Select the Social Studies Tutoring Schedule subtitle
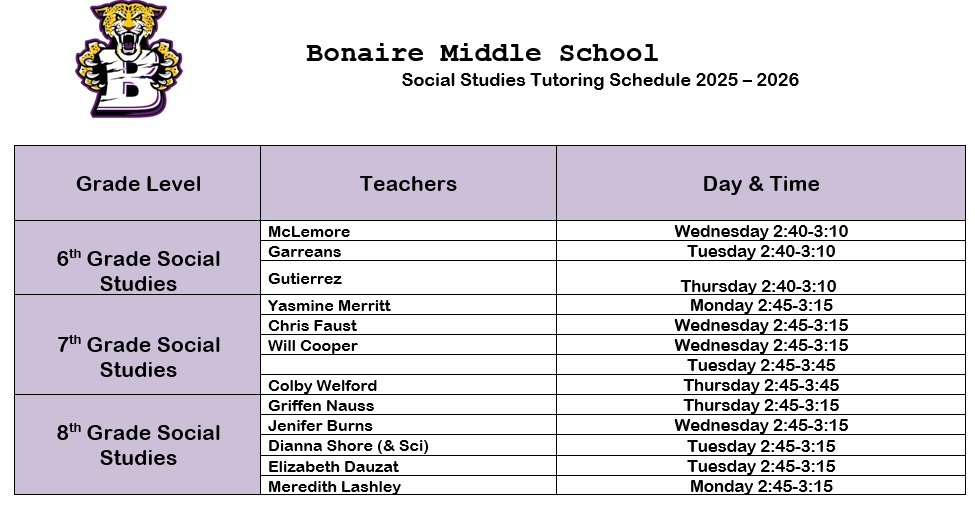Screen dimensions: 975x505 click(x=600, y=80)
